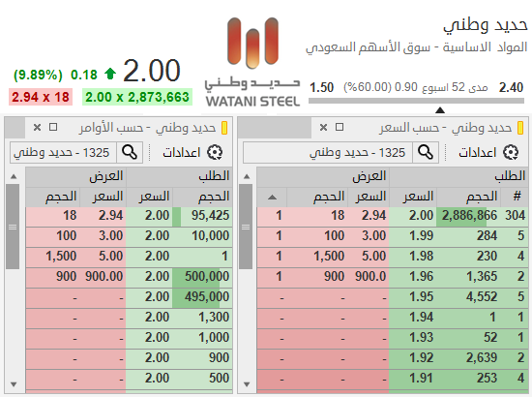Image resolution: width=532 pixels, height=397 pixels.
Task: Click the search magnifier in By Orders panel
Action: (130, 152)
